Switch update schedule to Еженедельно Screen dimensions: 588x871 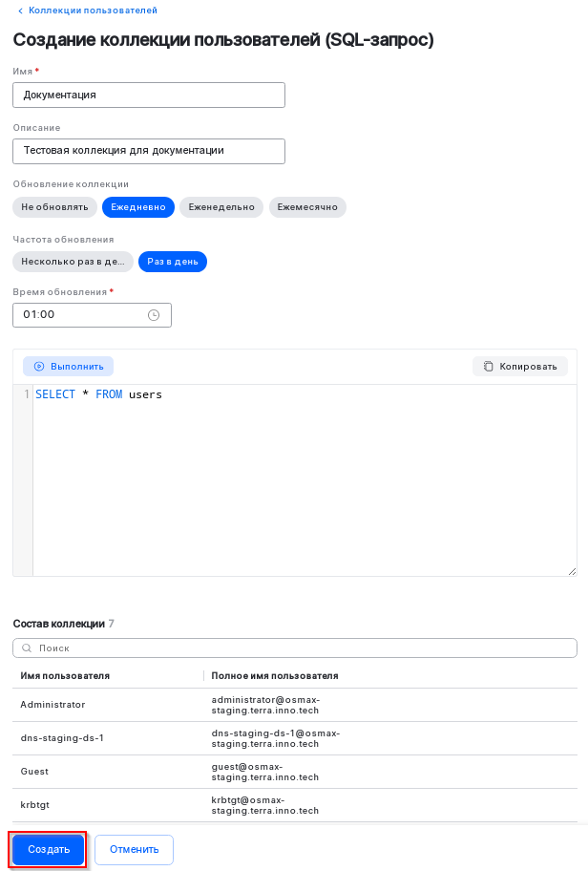point(220,206)
